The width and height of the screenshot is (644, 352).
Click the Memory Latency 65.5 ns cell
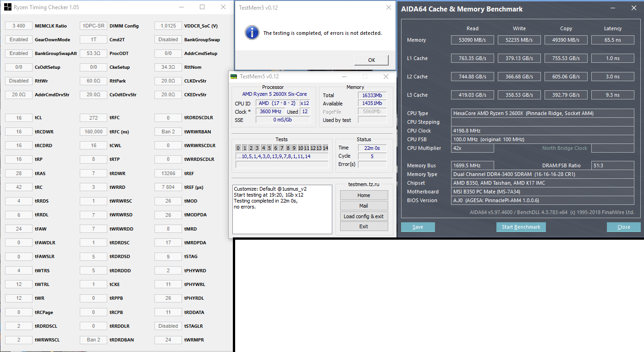613,40
